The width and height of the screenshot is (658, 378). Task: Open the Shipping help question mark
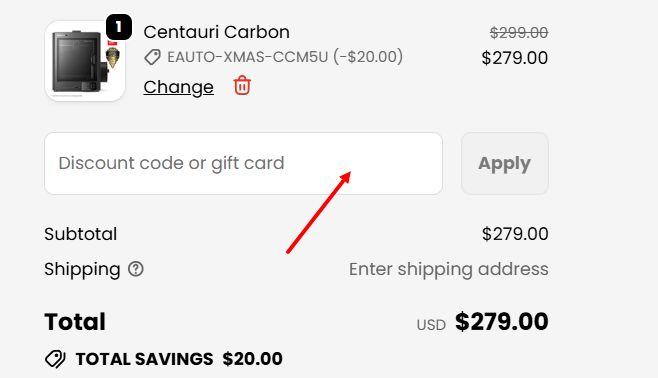pos(136,269)
